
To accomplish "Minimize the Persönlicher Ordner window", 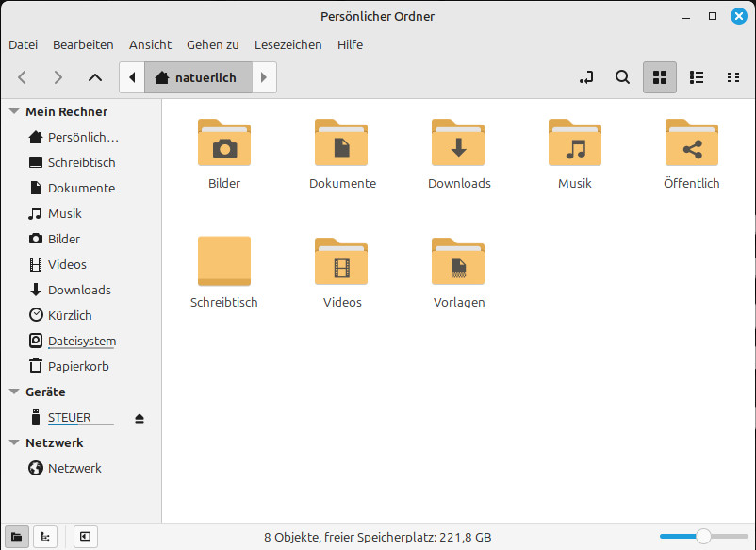I will click(686, 17).
